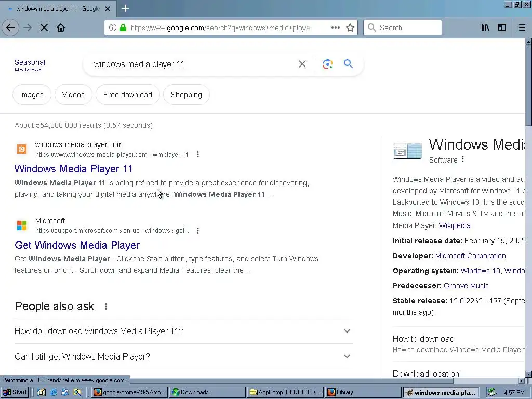Filter results by Images
This screenshot has height=399, width=532.
(x=32, y=95)
